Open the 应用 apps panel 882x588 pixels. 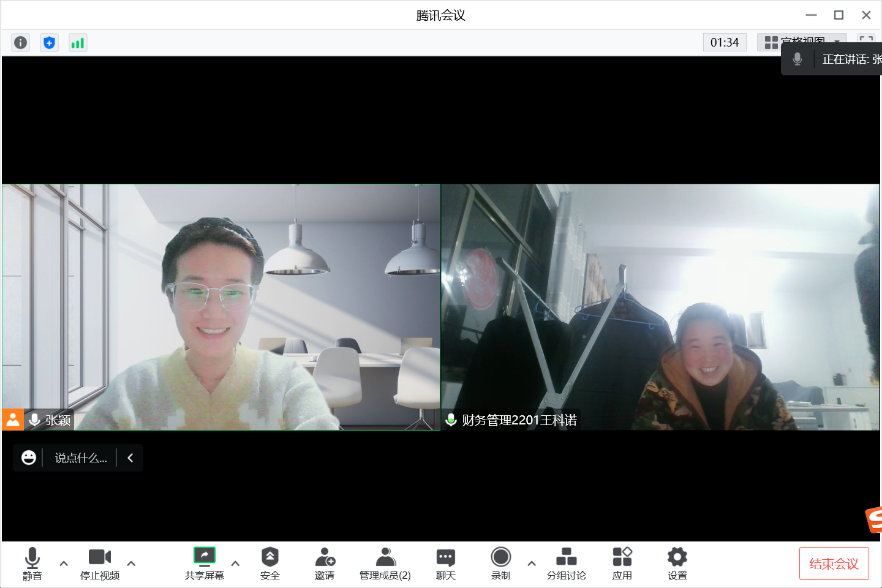[x=622, y=563]
